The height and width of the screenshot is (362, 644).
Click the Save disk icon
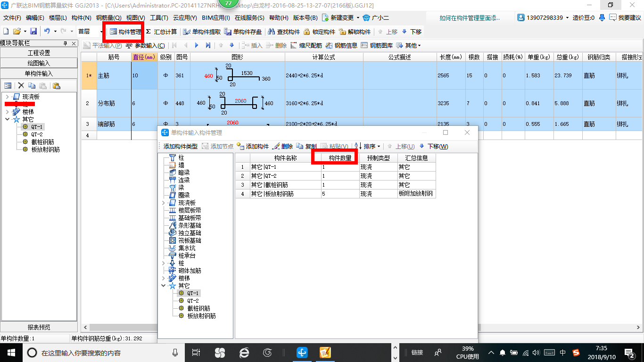point(33,32)
